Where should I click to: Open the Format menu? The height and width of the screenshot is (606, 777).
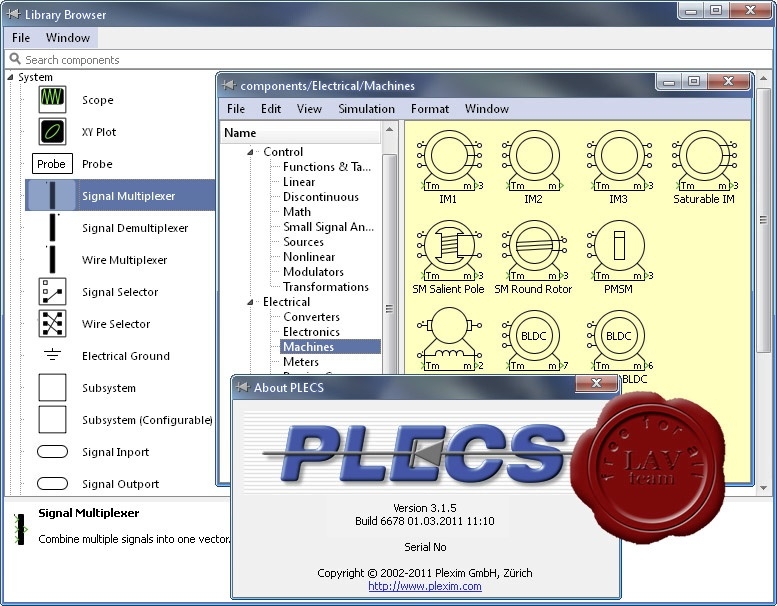[430, 109]
